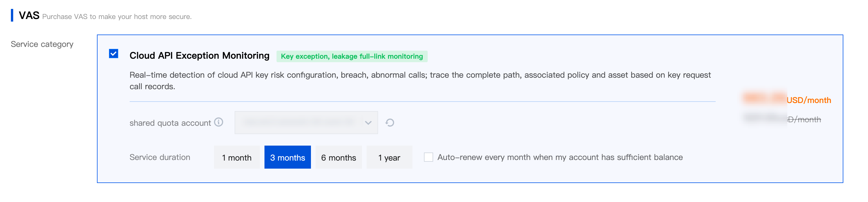Viewport: 868px width, 202px height.
Task: Click the strikethrough original monthly price
Action: [x=804, y=120]
